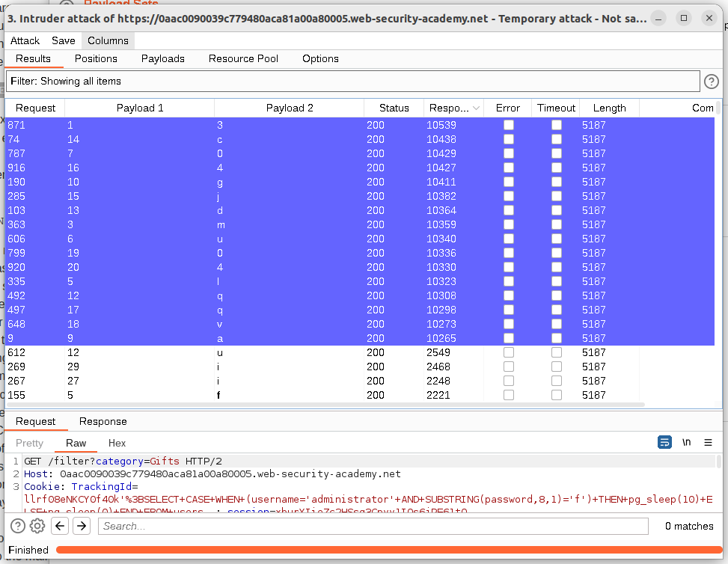Select the Raw view tab

[76, 444]
